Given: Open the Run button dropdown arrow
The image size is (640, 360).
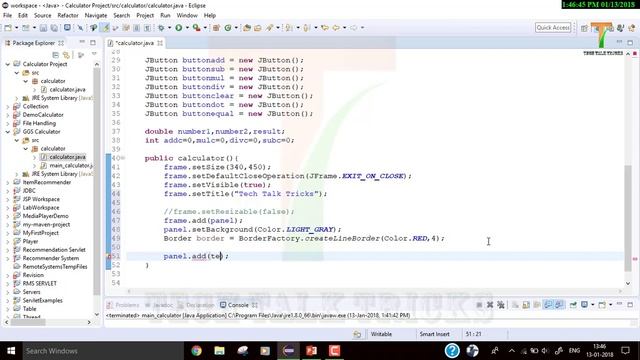Looking at the screenshot, I should click(x=187, y=28).
